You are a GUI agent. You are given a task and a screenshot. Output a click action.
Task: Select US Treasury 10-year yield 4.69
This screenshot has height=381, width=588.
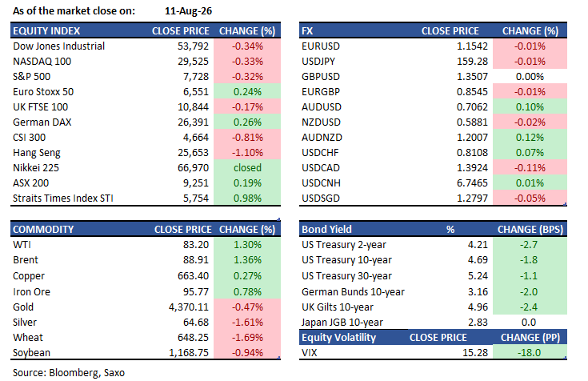coord(478,260)
